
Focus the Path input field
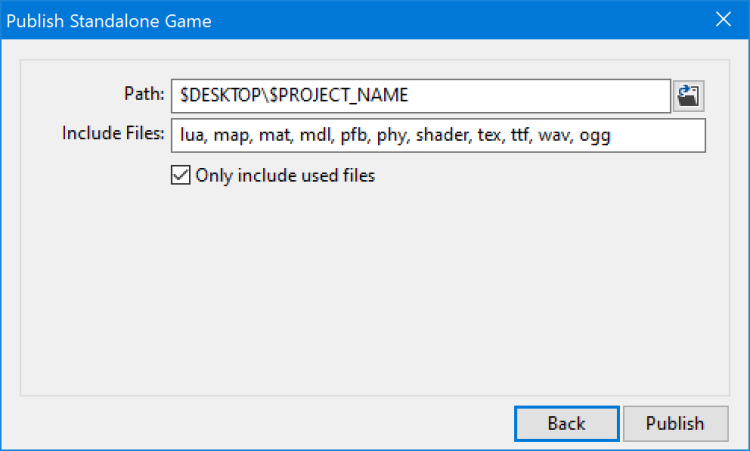[420, 96]
